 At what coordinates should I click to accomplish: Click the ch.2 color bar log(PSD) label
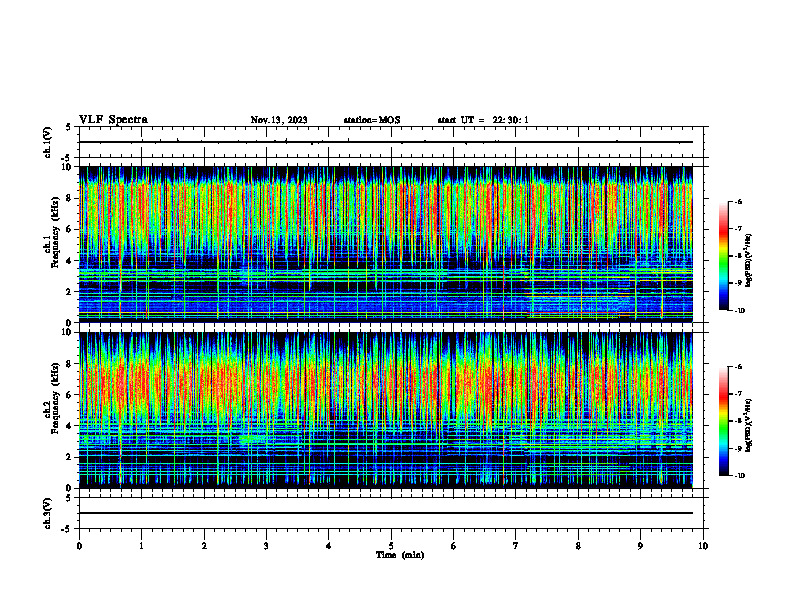749,425
